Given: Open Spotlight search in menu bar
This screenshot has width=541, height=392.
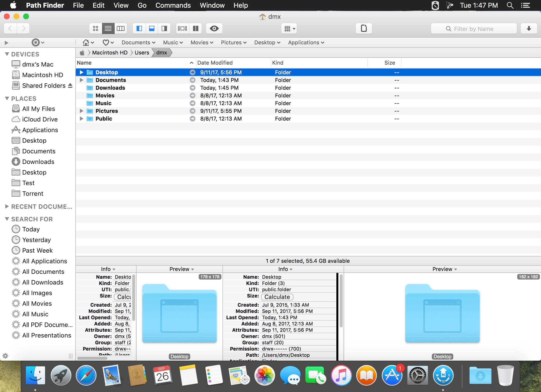Looking at the screenshot, I should pos(510,5).
